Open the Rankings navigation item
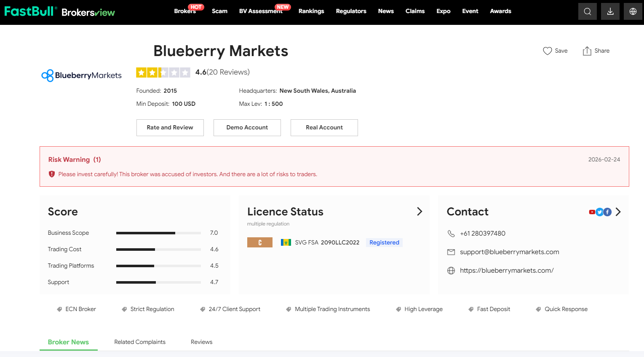The image size is (644, 357). [311, 11]
